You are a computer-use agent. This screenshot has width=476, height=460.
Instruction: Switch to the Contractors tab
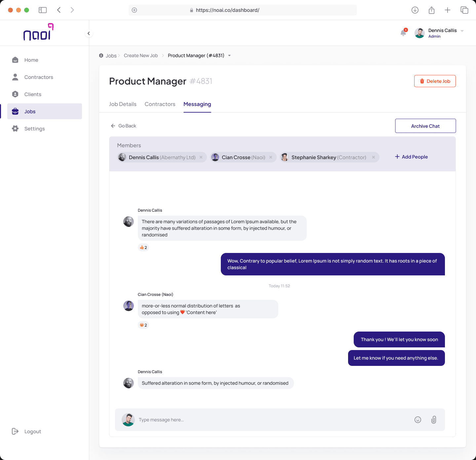pos(160,104)
